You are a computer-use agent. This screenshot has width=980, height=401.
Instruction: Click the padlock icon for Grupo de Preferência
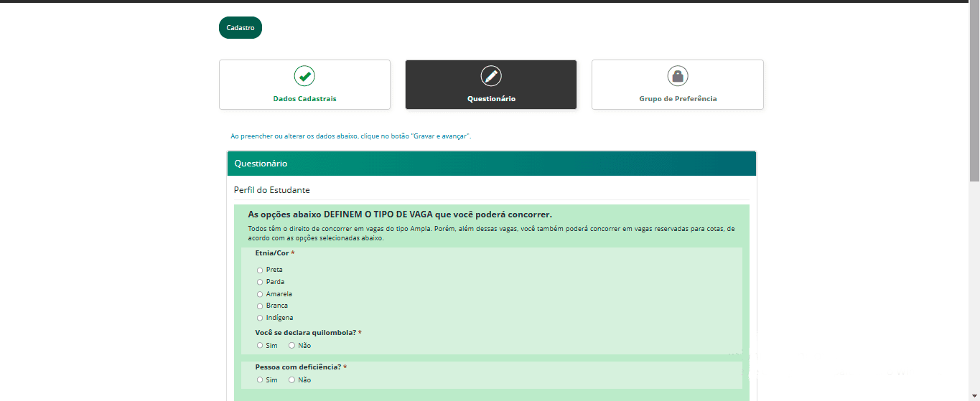(677, 75)
